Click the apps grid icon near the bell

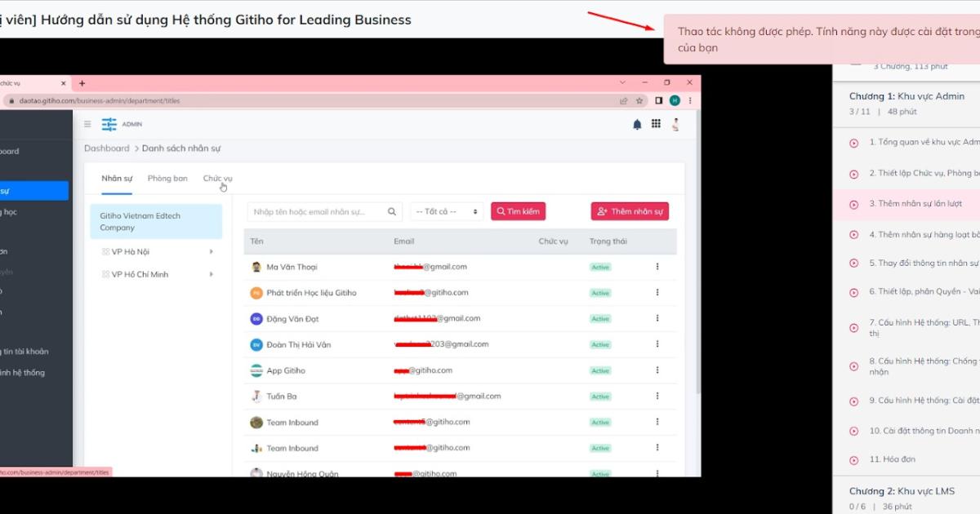(657, 123)
